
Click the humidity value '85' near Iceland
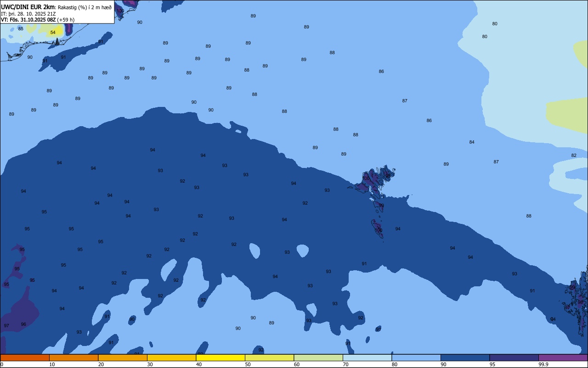tap(21, 29)
